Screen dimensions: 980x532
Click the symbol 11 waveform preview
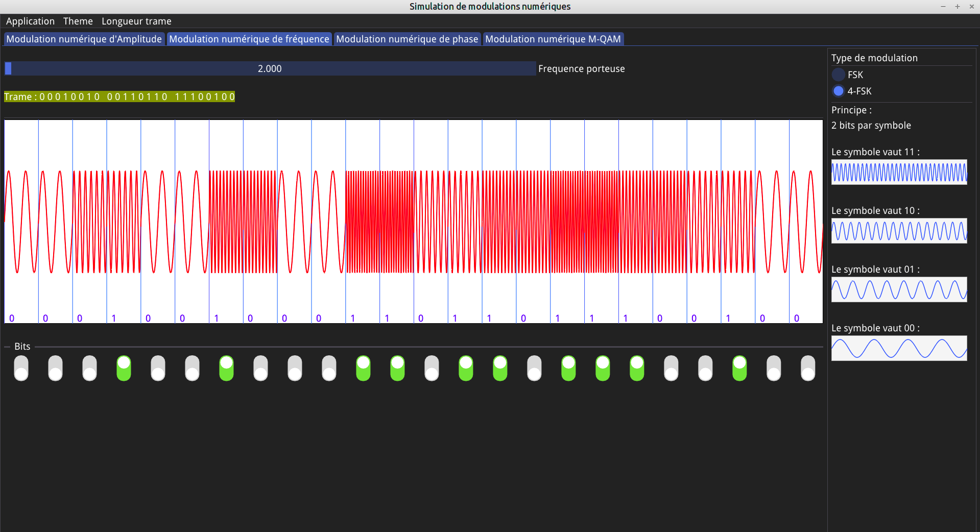[899, 172]
